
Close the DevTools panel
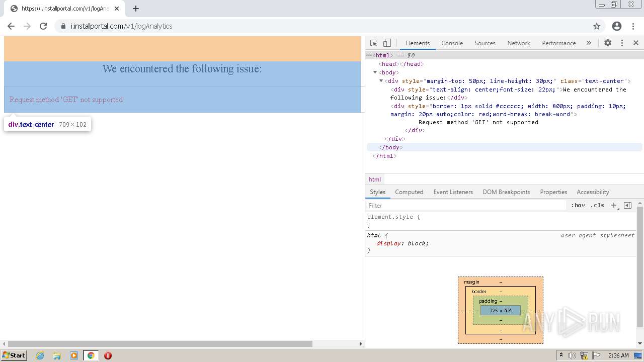coord(636,43)
